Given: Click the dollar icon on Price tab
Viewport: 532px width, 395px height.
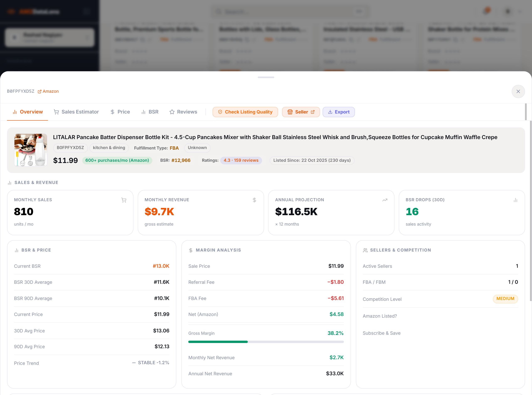Looking at the screenshot, I should (113, 112).
